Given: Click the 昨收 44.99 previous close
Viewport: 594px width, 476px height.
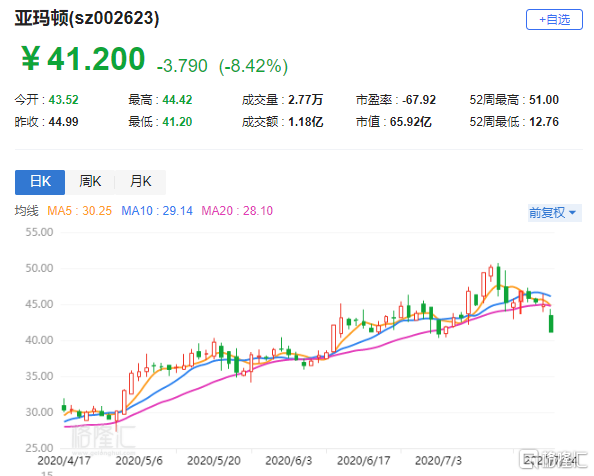Looking at the screenshot, I should (47, 122).
